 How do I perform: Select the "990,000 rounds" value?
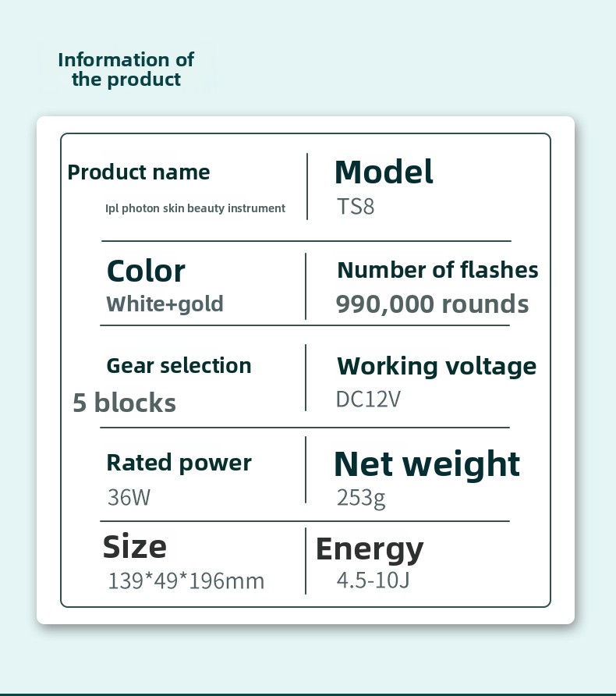click(432, 304)
